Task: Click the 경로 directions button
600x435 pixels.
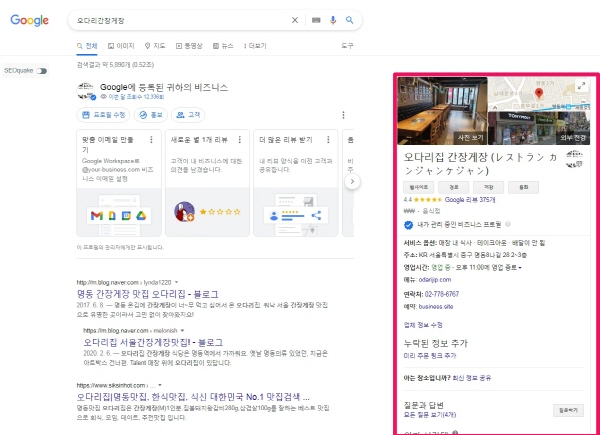Action: click(453, 187)
